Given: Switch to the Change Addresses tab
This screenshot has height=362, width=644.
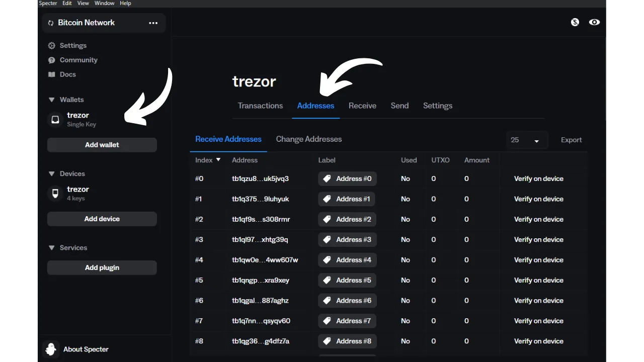Looking at the screenshot, I should (308, 139).
